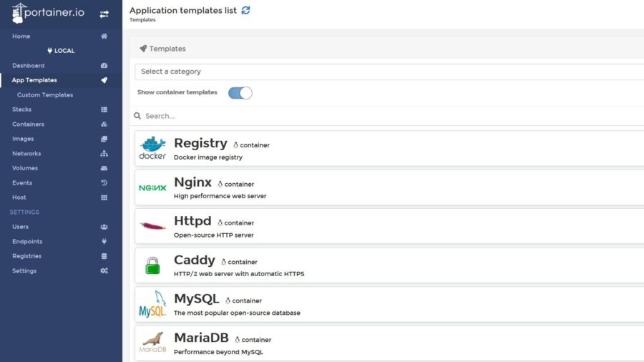Click the Host grid icon

coord(104,197)
